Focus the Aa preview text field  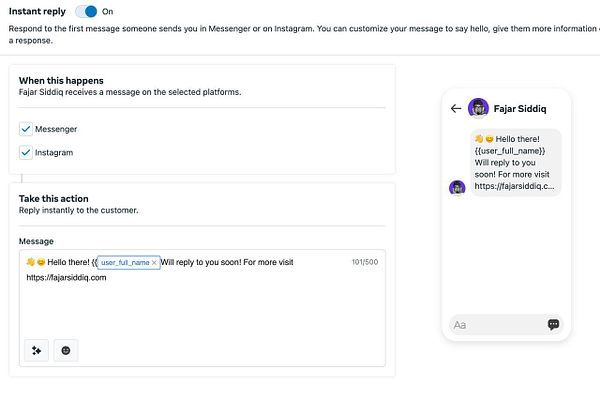coord(495,325)
